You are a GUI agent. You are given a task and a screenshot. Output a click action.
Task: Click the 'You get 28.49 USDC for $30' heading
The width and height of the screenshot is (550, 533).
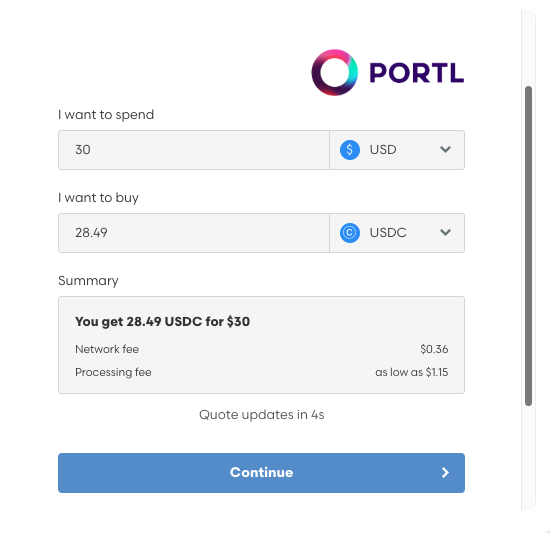click(162, 322)
